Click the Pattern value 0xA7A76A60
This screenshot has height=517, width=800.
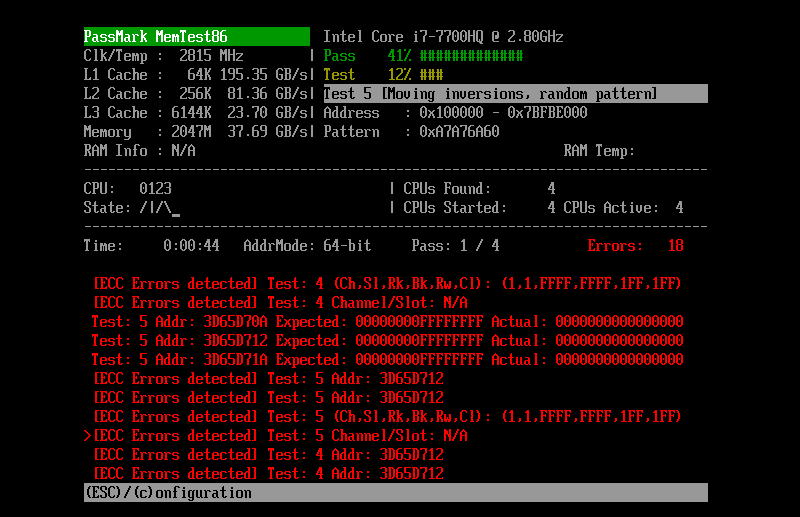[459, 132]
